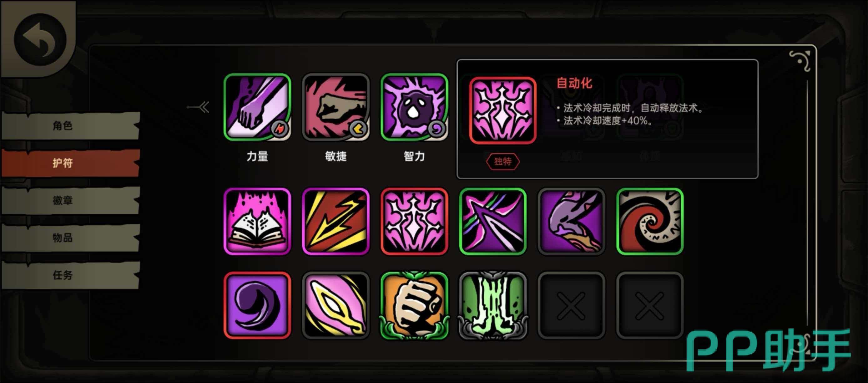Image resolution: width=868 pixels, height=383 pixels.
Task: Select the green dripping slime amulet
Action: click(x=493, y=305)
